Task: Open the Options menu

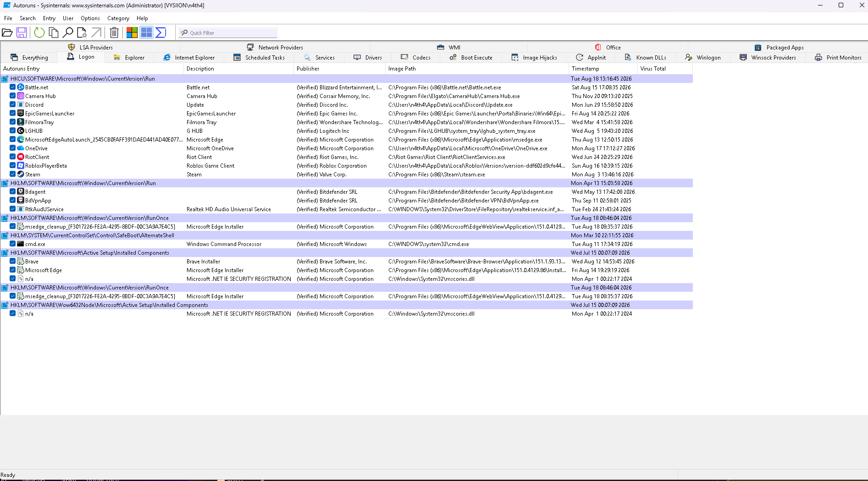Action: 90,18
